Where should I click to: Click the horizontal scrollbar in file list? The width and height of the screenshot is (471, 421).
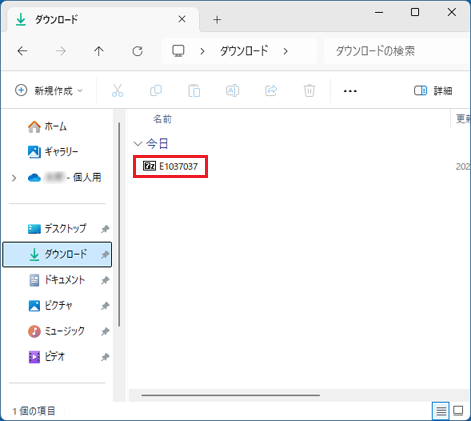[x=230, y=395]
